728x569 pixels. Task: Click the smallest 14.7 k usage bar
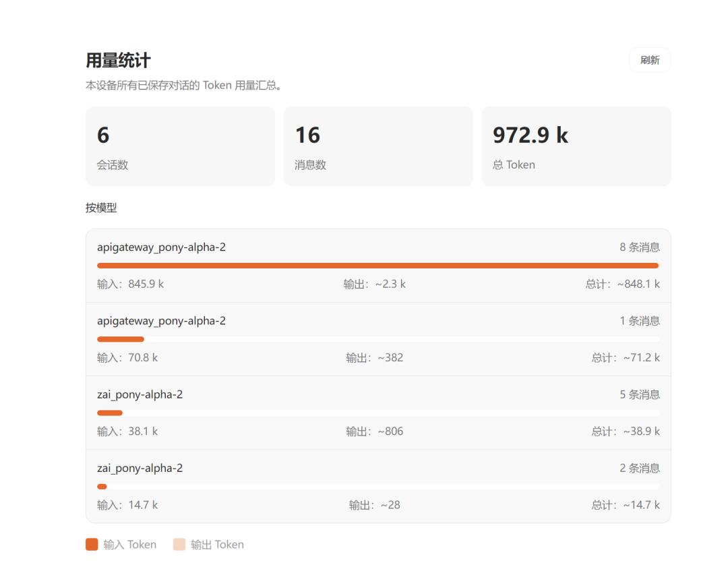(101, 485)
